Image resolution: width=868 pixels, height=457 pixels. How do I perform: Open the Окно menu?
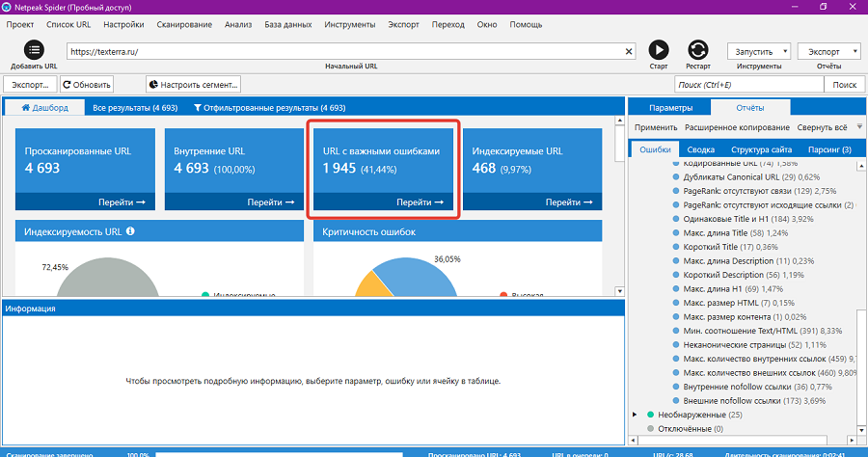coord(487,24)
